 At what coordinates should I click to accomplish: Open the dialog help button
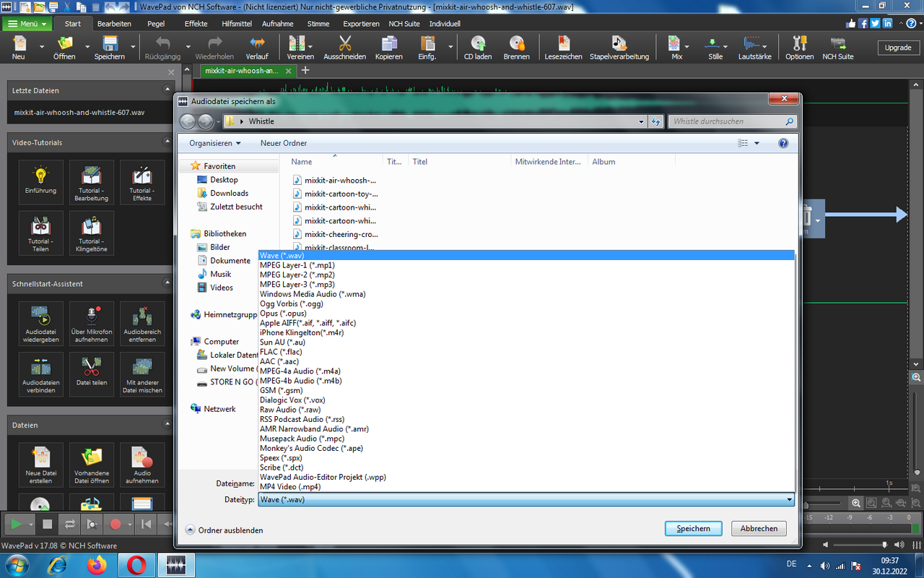[x=783, y=143]
